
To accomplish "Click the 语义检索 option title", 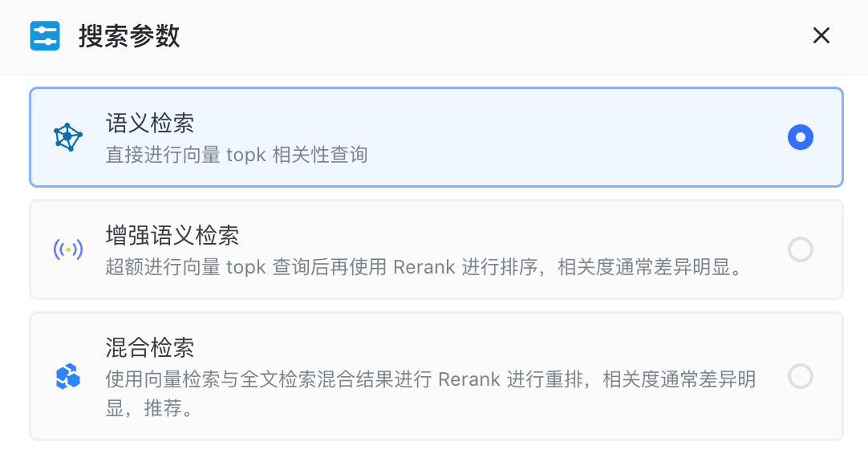I will [x=150, y=124].
